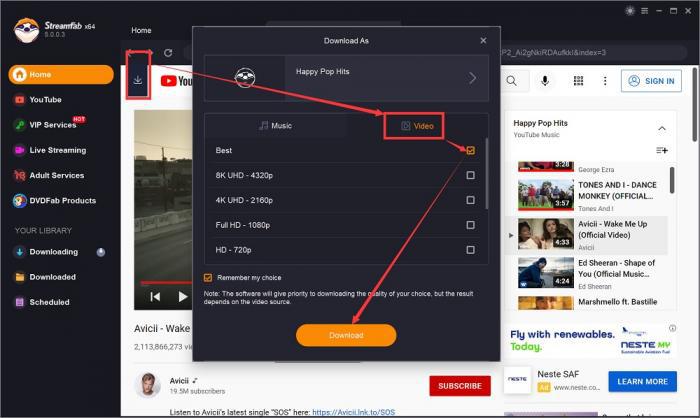This screenshot has height=418, width=700.
Task: Click the Downloading arrow icon in the library
Action: click(20, 252)
